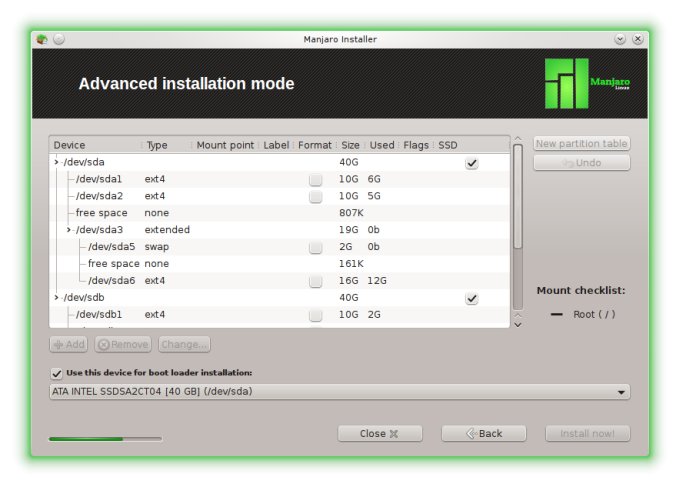
Task: Toggle the SSD checkbox for /dev/sdb
Action: [x=471, y=298]
